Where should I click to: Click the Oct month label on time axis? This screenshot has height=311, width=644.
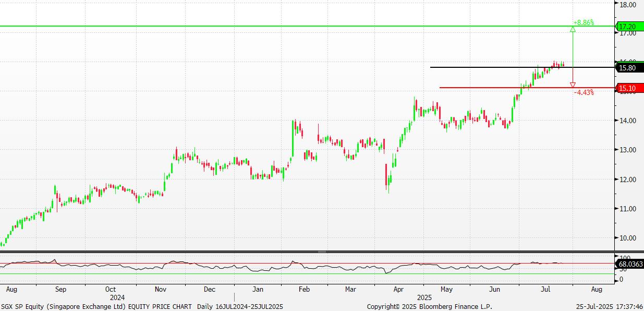[x=110, y=289]
